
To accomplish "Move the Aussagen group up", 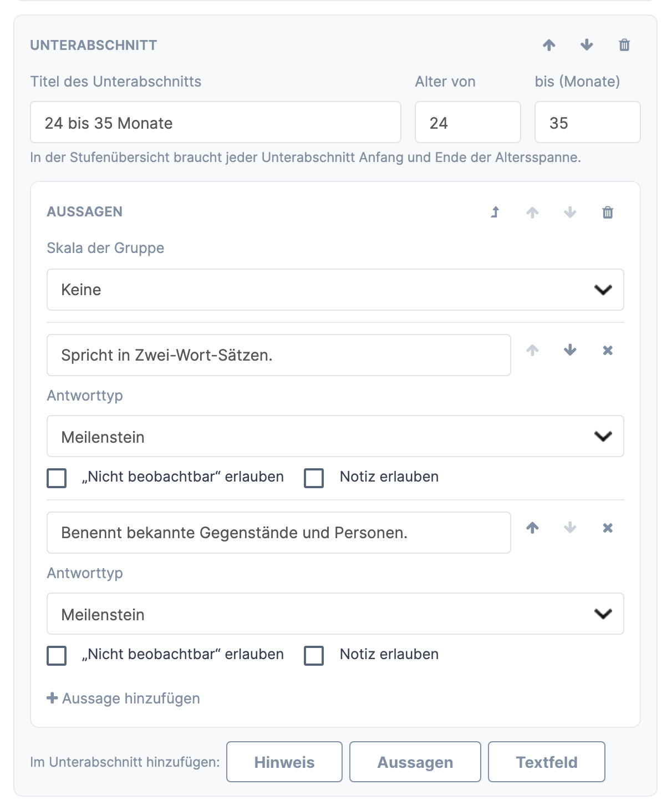I will 532,212.
